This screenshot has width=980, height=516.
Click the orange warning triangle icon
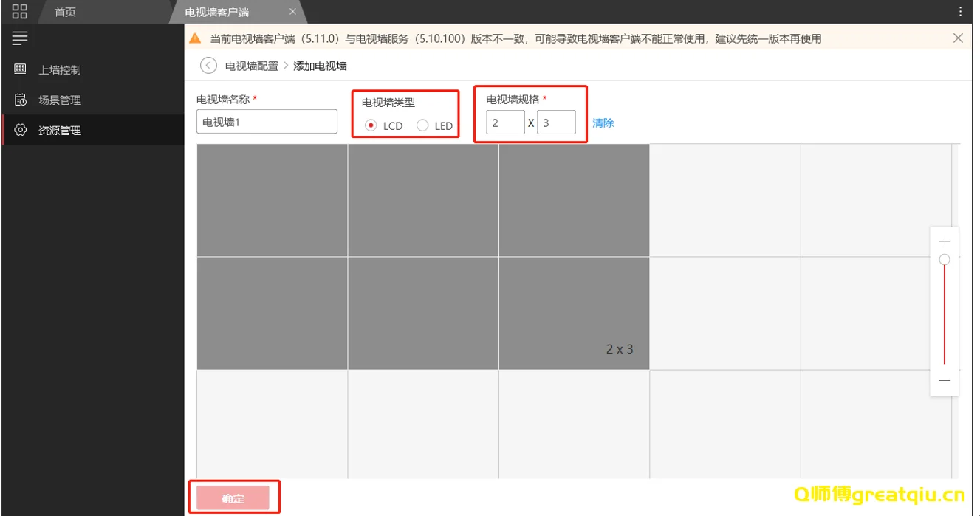[195, 38]
